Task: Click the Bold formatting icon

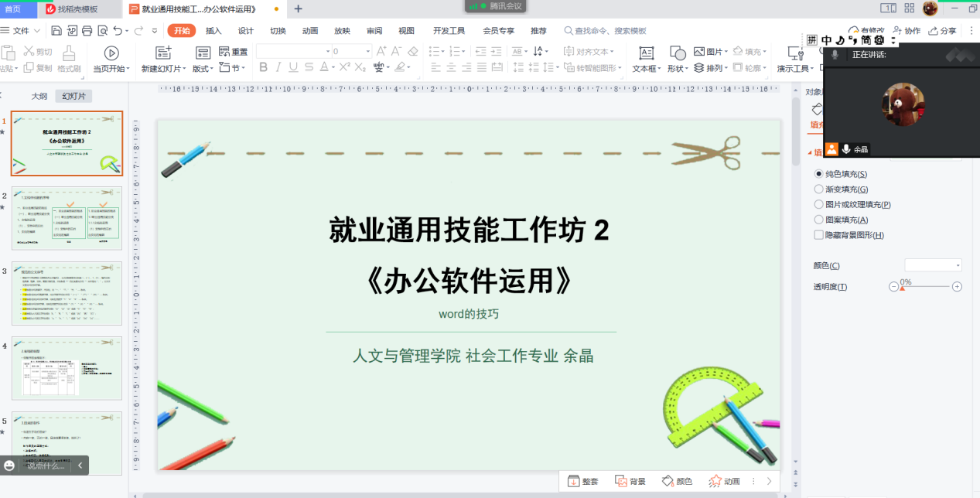Action: (263, 68)
